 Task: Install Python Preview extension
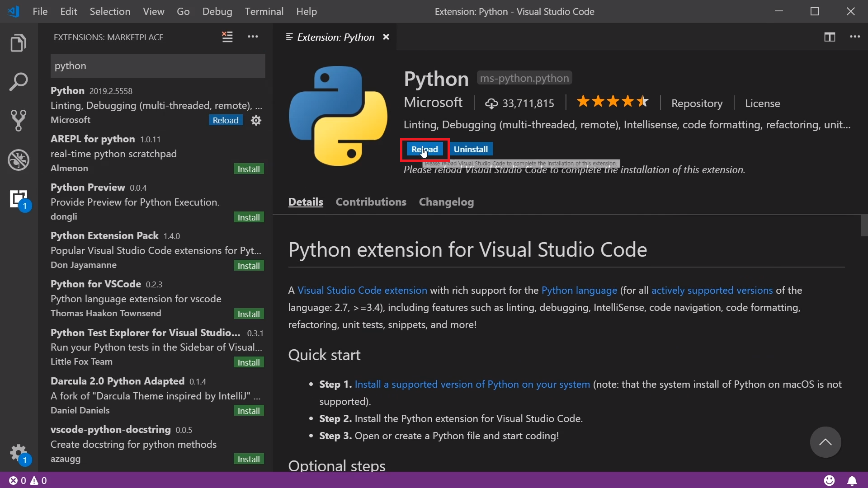[249, 217]
